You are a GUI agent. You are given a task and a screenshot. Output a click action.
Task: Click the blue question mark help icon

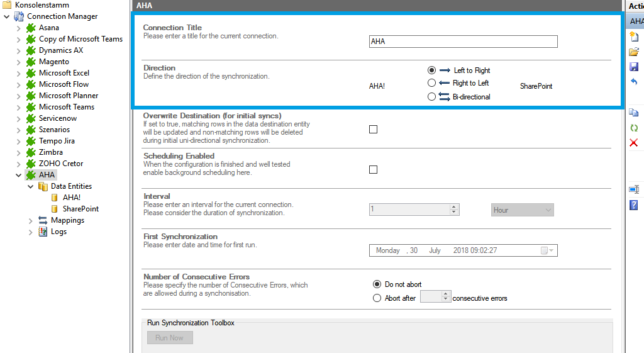click(634, 205)
